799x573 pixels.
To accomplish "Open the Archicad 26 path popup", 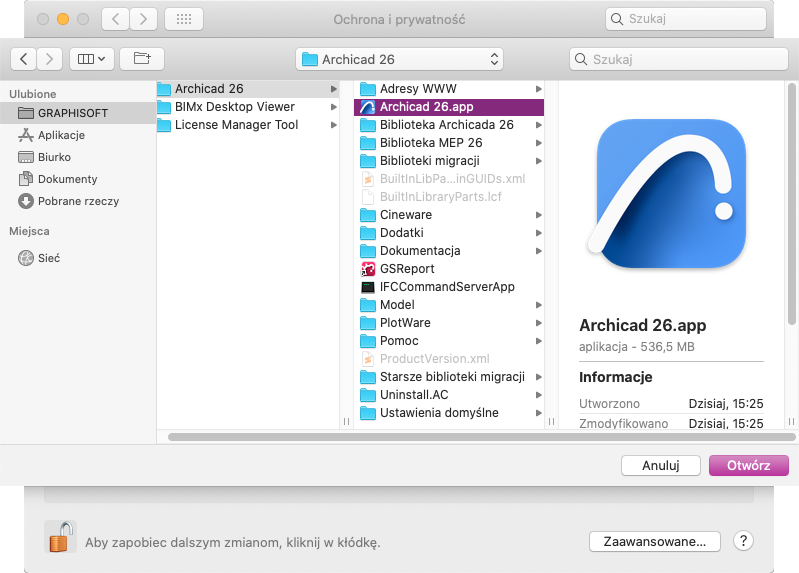I will (x=400, y=59).
